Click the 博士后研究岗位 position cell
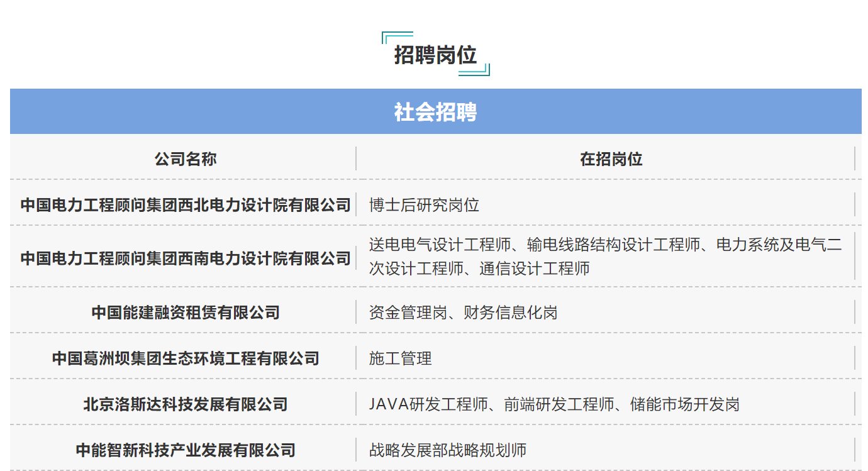This screenshot has height=471, width=868. point(424,204)
